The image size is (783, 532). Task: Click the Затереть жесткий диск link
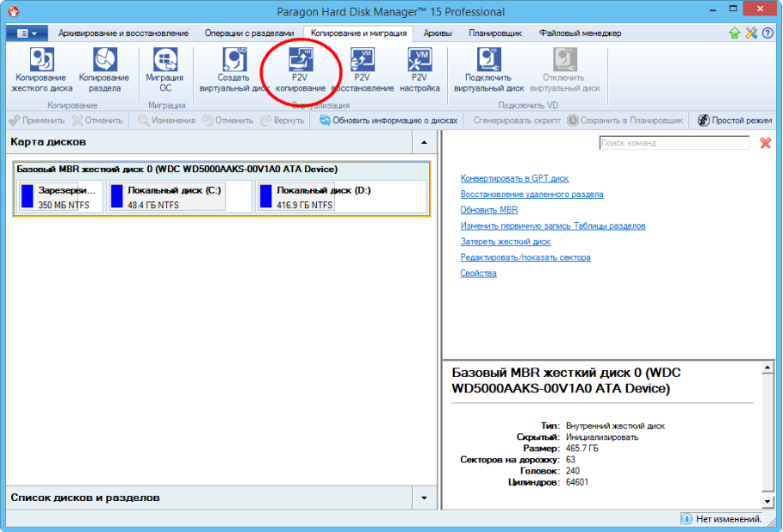505,242
